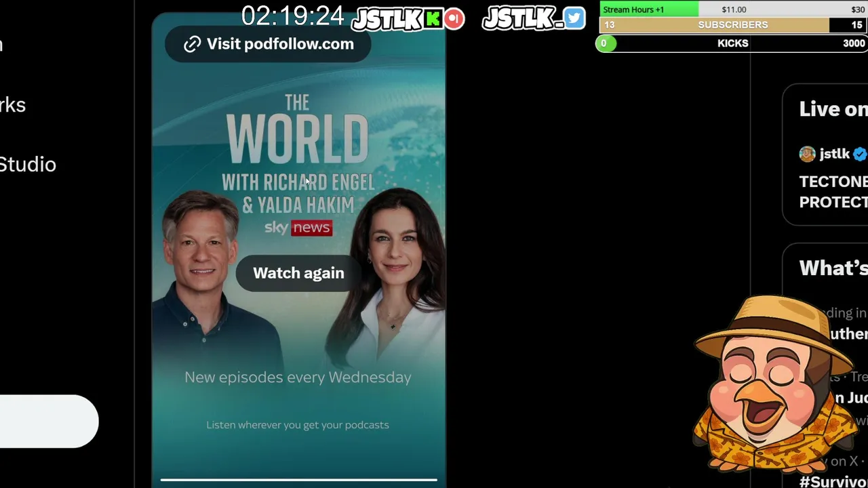The image size is (868, 488).
Task: Click the chain link icon beside podfollow.com
Action: [x=192, y=44]
